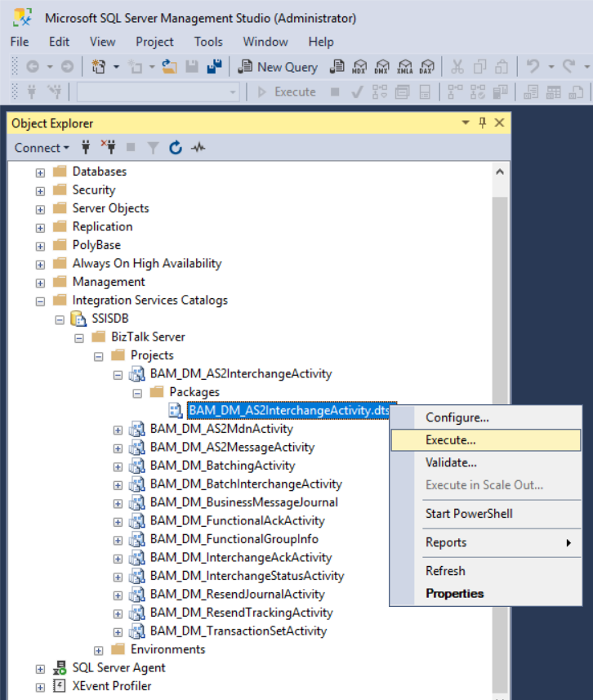Choose Execute... from the context menu
This screenshot has width=593, height=700.
pyautogui.click(x=486, y=440)
